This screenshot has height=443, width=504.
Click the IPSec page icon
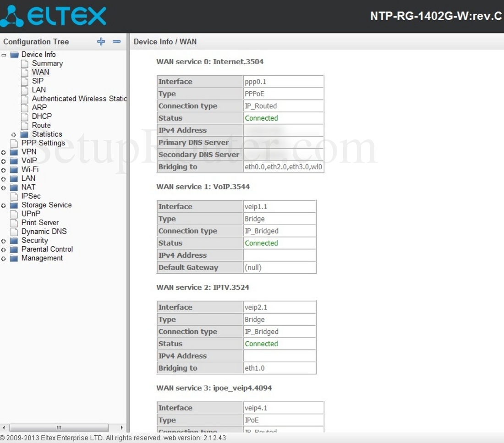[x=14, y=196]
